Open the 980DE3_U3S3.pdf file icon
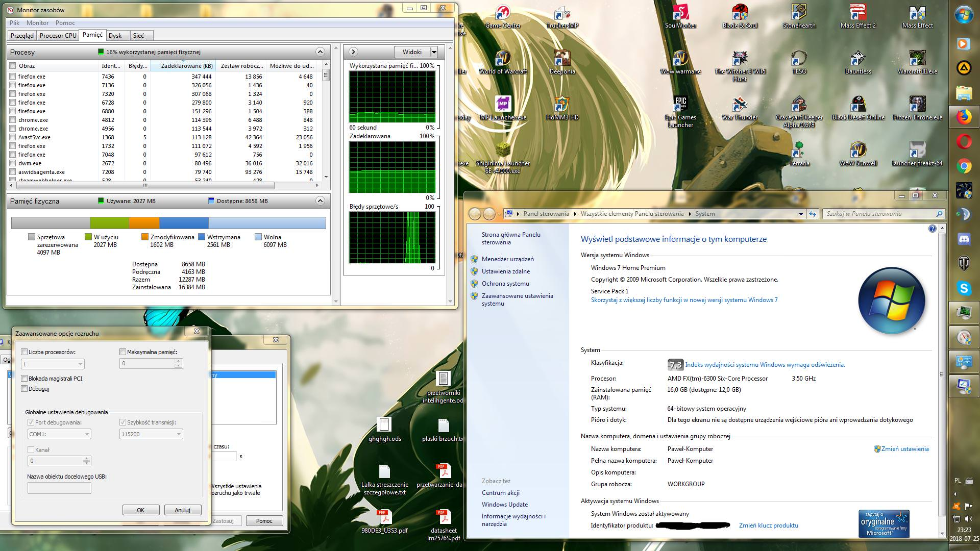 [384, 521]
